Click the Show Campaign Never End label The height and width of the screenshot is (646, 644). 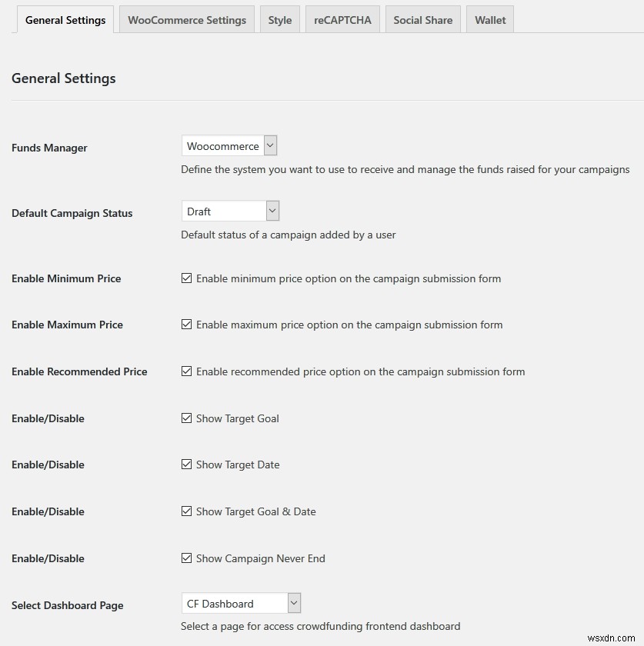pos(260,558)
